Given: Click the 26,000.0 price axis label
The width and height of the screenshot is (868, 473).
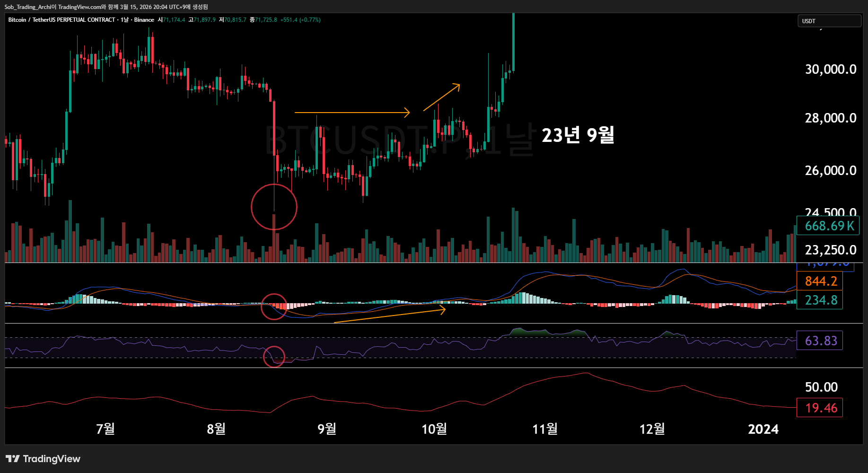Looking at the screenshot, I should coord(831,171).
